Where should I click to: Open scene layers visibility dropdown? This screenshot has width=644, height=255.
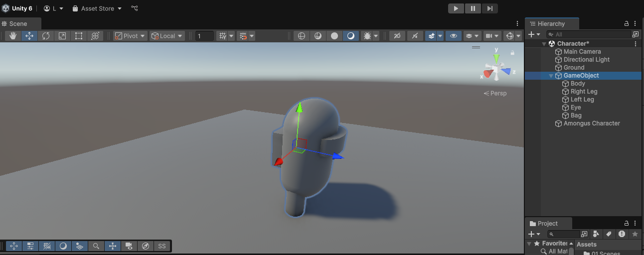tap(472, 36)
